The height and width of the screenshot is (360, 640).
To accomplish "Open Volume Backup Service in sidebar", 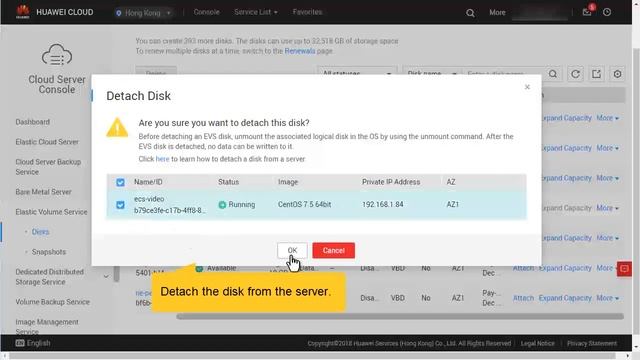I will point(52,302).
